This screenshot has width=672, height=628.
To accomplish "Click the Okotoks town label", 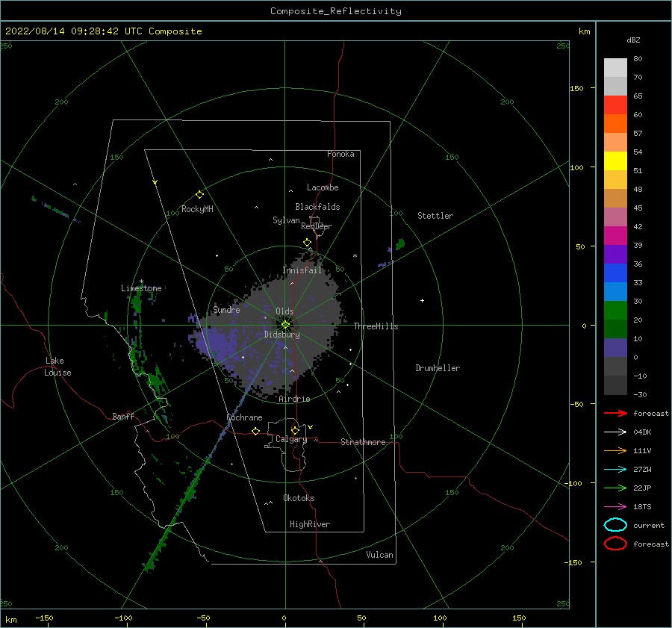I will pos(299,499).
